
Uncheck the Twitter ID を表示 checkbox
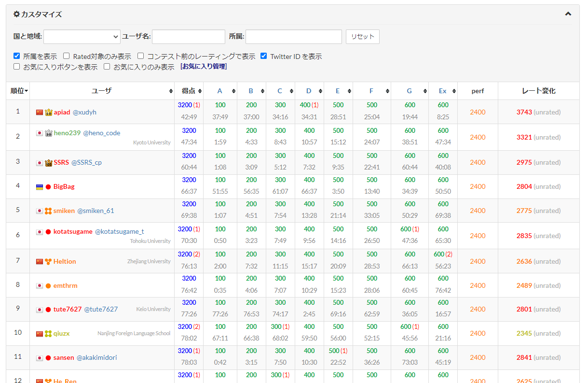click(264, 56)
